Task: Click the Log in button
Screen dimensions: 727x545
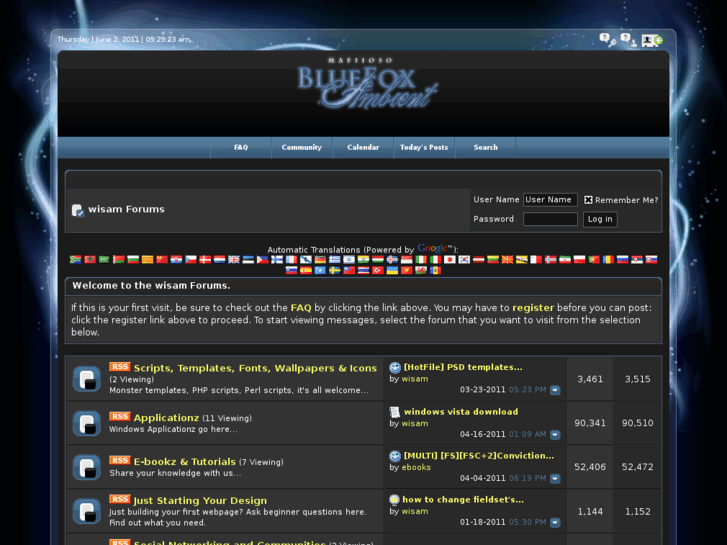Action: pyautogui.click(x=600, y=219)
